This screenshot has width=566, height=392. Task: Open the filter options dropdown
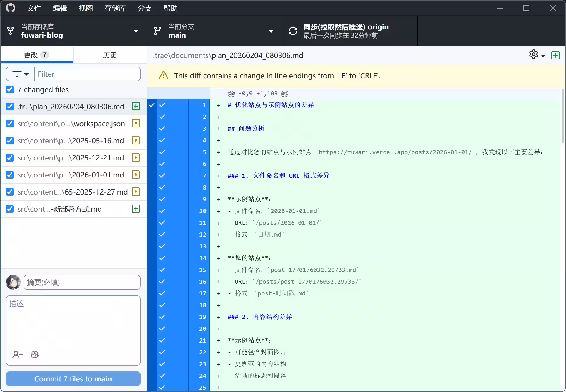[x=20, y=74]
